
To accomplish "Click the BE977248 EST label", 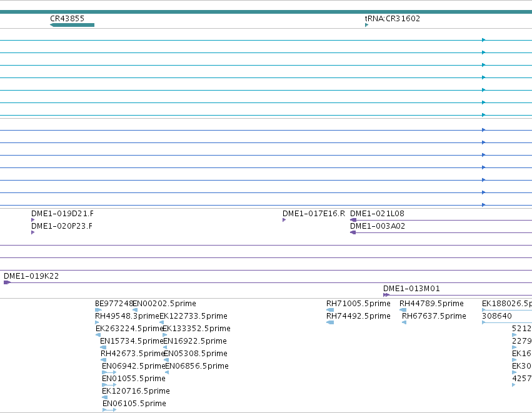I will tap(114, 303).
